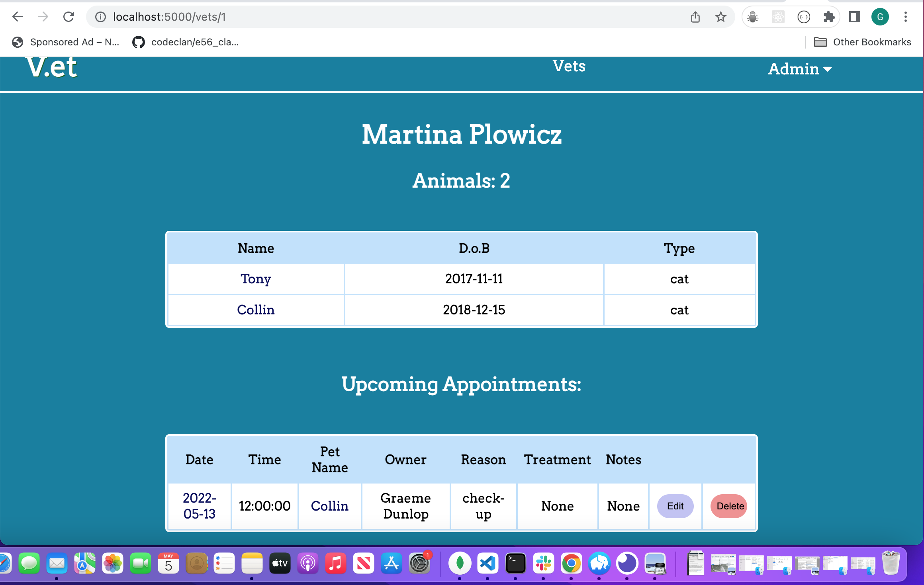The width and height of the screenshot is (924, 585).
Task: Select the Graeme Dunlop owner cell
Action: point(405,506)
